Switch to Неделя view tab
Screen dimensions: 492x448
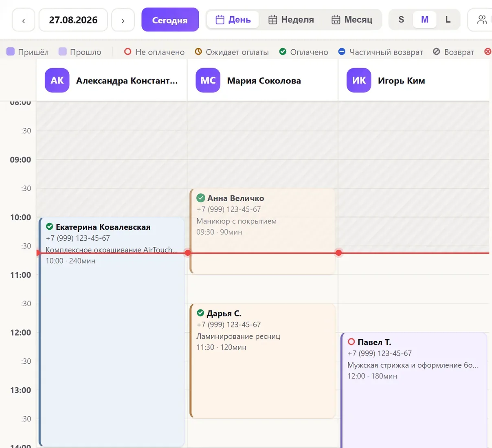pos(291,20)
